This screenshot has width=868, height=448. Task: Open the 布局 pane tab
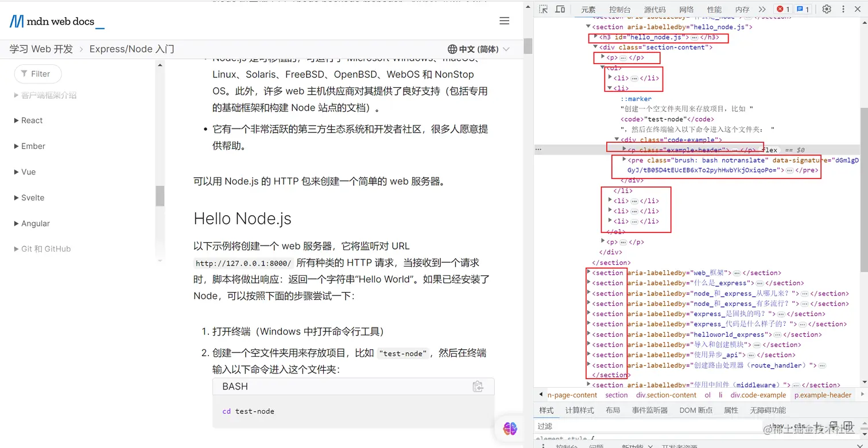click(613, 410)
